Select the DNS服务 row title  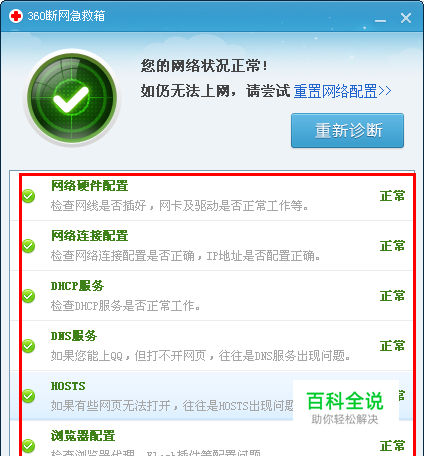74,336
